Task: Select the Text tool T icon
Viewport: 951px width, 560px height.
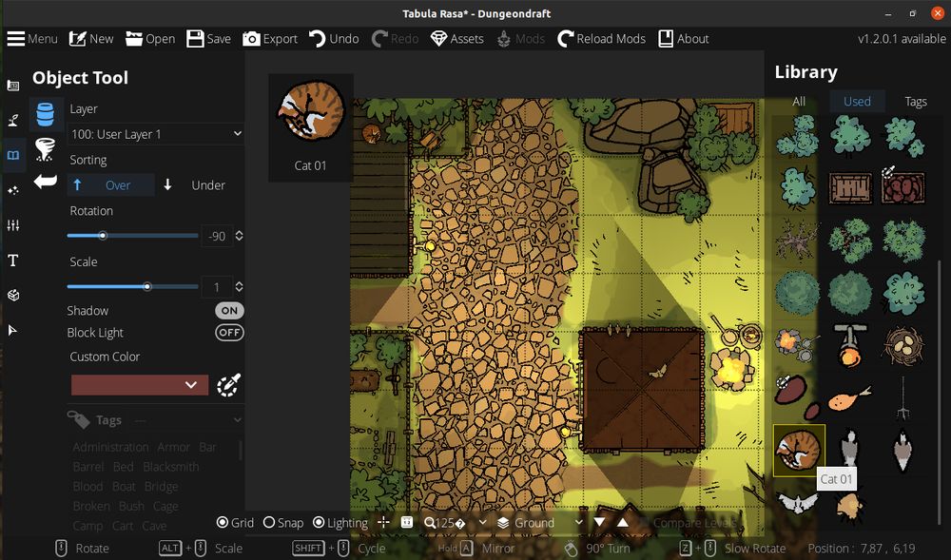Action: click(x=12, y=261)
